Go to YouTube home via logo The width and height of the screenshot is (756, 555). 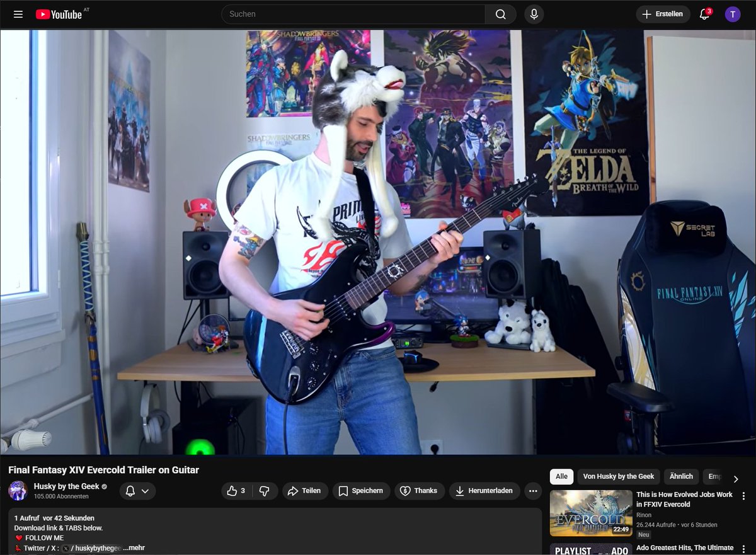pos(59,14)
